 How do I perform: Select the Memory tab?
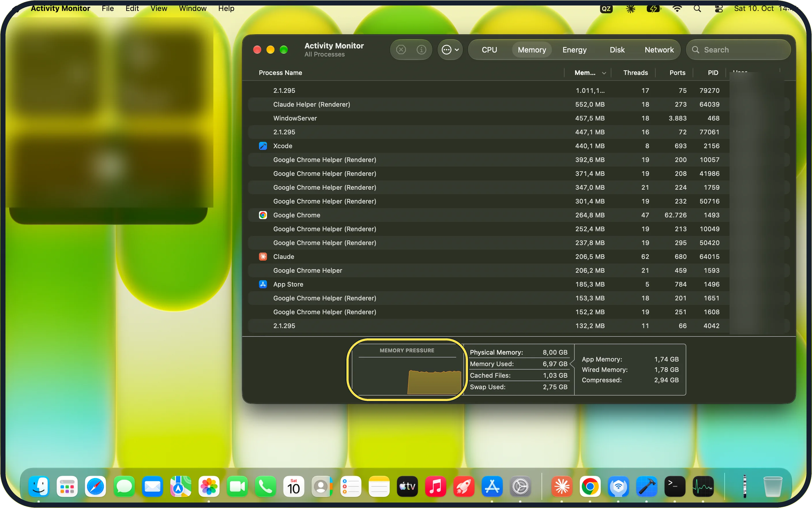pyautogui.click(x=532, y=50)
